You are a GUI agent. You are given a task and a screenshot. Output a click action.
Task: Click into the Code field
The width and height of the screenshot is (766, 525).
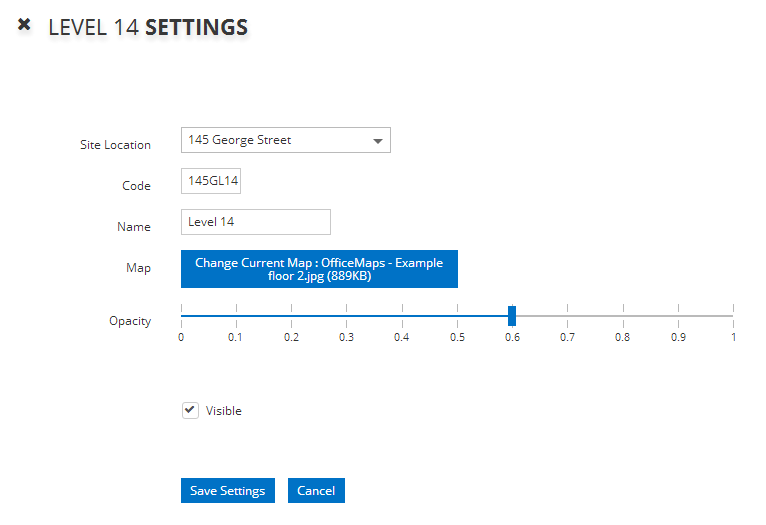(212, 181)
